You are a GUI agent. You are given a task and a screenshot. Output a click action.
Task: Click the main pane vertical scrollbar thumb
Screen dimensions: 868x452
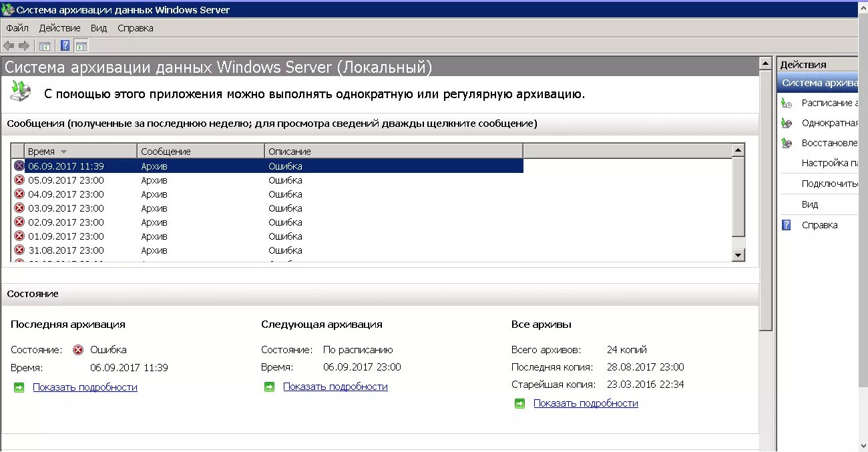[765, 200]
